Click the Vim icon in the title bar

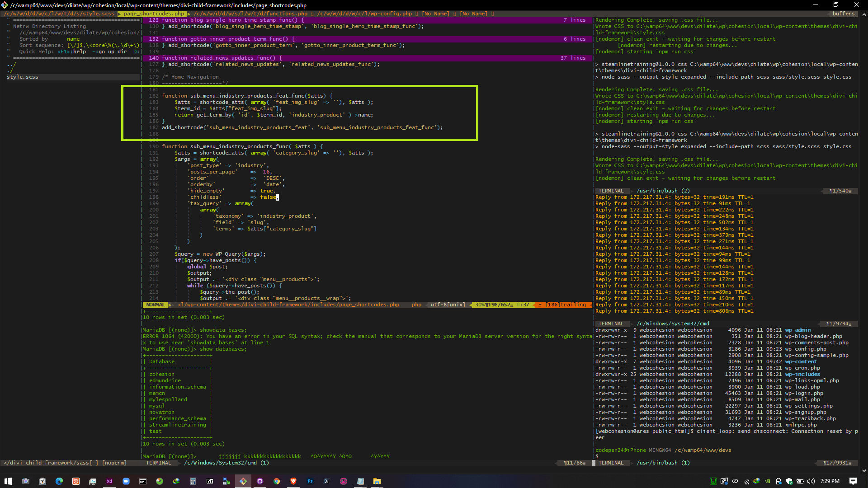[5, 5]
